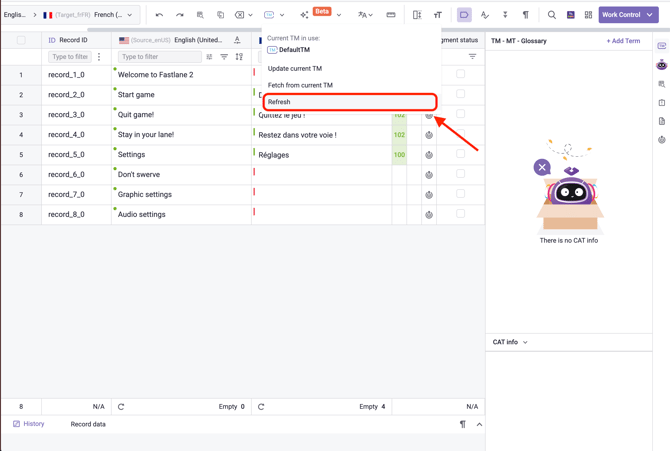Click the refresh icon in the source footer
The width and height of the screenshot is (670, 451).
click(121, 407)
